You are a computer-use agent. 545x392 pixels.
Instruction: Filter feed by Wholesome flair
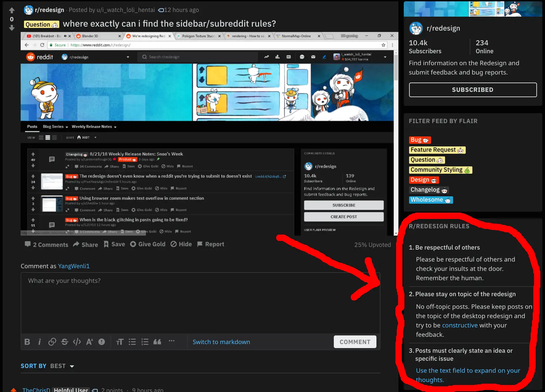point(431,200)
